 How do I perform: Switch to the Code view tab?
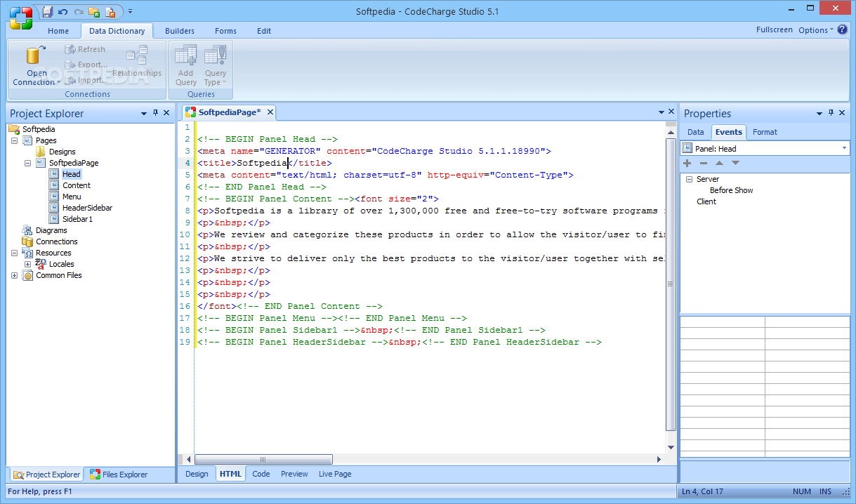[x=261, y=474]
